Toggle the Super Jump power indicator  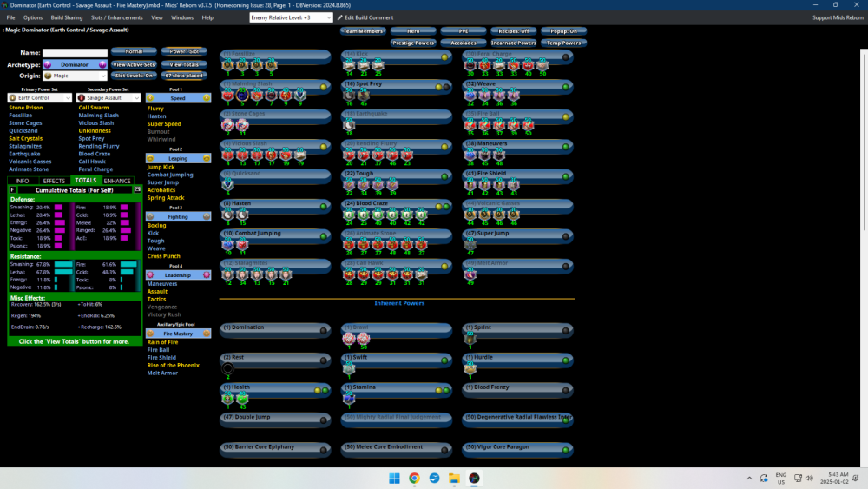[565, 236]
